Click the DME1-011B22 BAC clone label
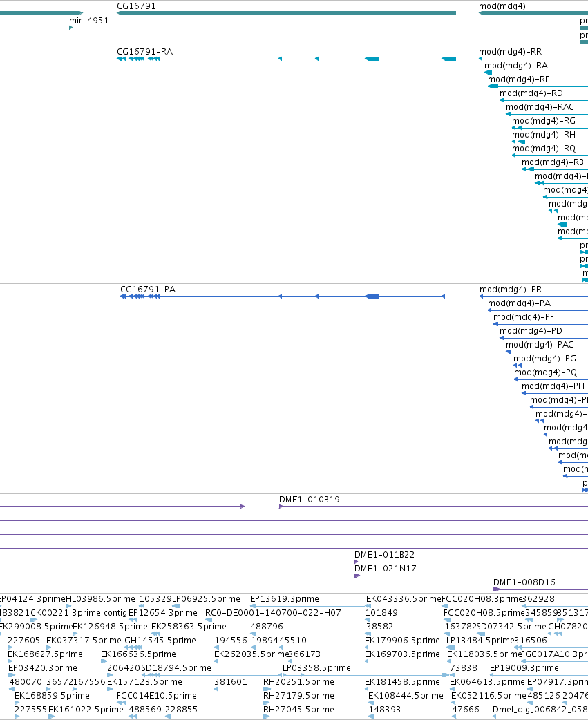Viewport: 588px width, 720px height. tap(385, 554)
